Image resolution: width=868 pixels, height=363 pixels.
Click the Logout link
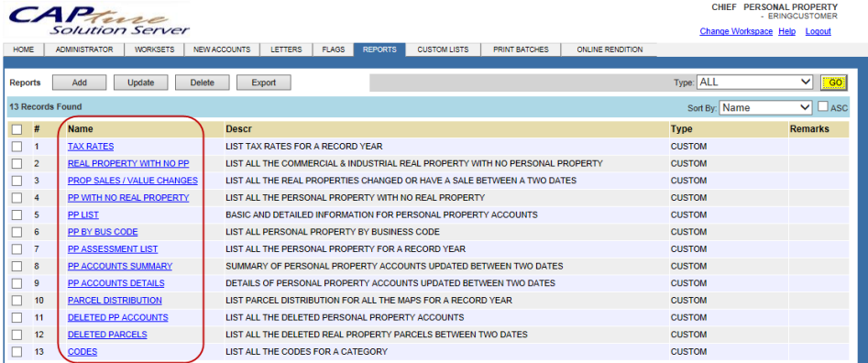(818, 31)
